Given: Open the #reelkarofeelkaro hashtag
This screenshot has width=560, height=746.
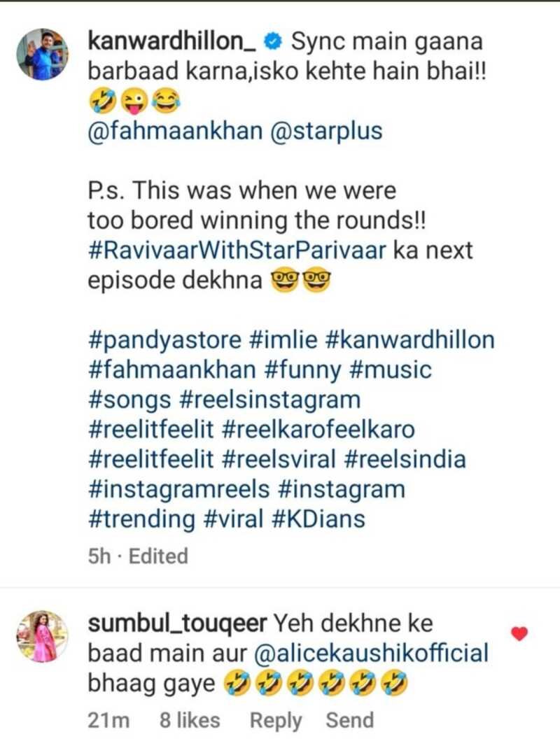Looking at the screenshot, I should (318, 430).
